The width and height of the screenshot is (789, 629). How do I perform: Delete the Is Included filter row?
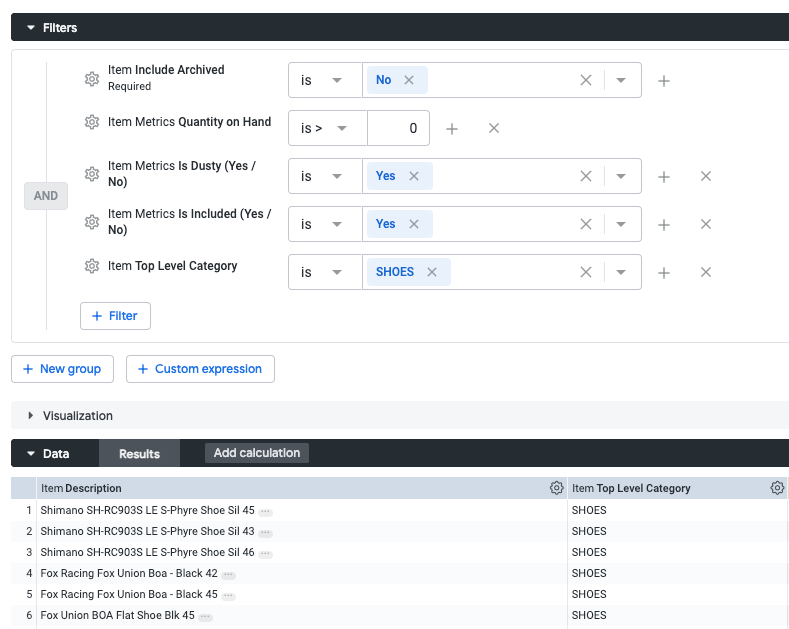(706, 224)
